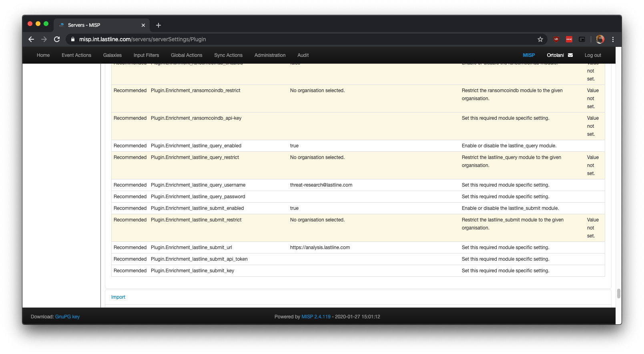
Task: Open the uBlock Origin extension icon
Action: point(556,39)
